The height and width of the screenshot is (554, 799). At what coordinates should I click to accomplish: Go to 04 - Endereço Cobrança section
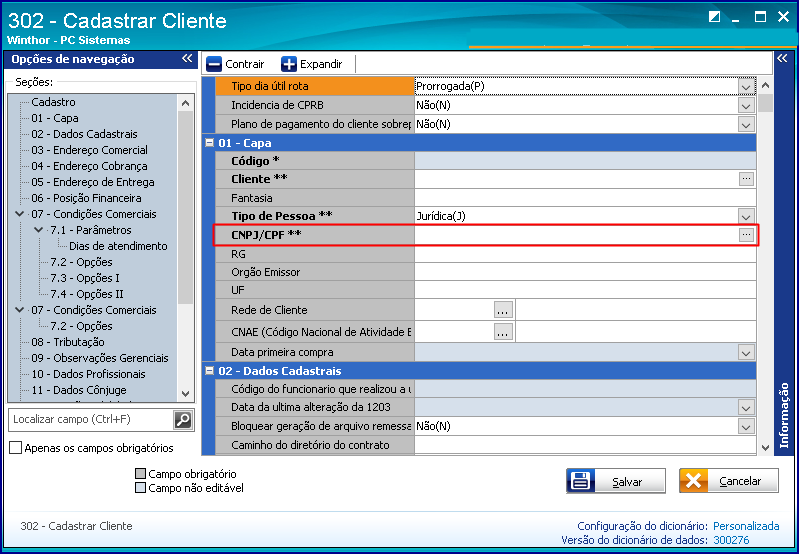[89, 166]
